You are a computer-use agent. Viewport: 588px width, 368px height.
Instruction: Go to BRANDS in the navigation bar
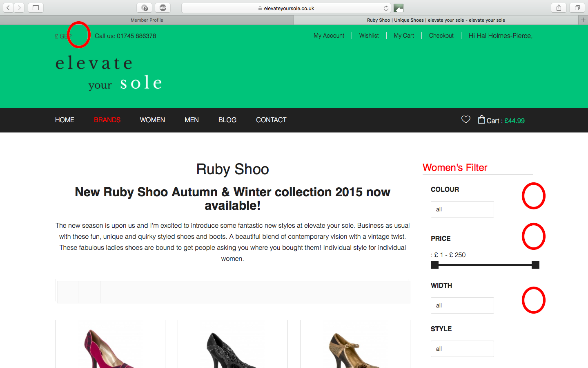pyautogui.click(x=107, y=120)
